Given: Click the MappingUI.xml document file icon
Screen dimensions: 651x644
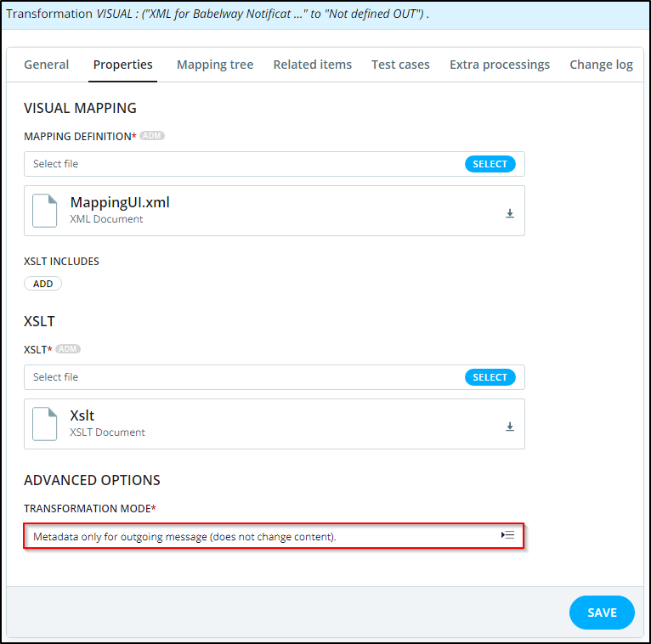Looking at the screenshot, I should coord(45,211).
